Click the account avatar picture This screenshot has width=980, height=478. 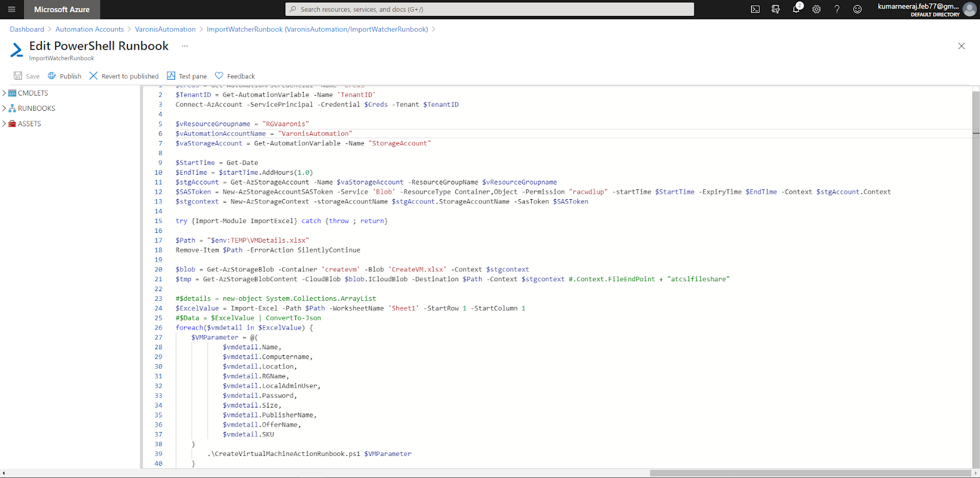coord(969,9)
